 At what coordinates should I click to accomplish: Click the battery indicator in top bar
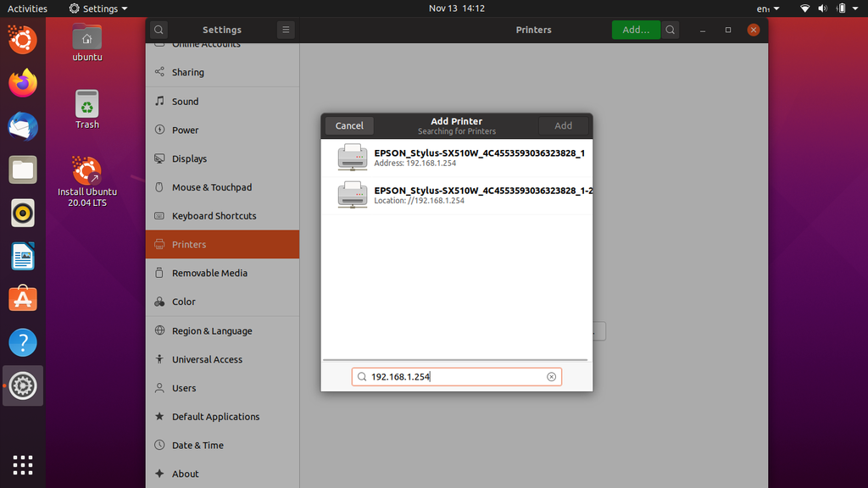[842, 8]
